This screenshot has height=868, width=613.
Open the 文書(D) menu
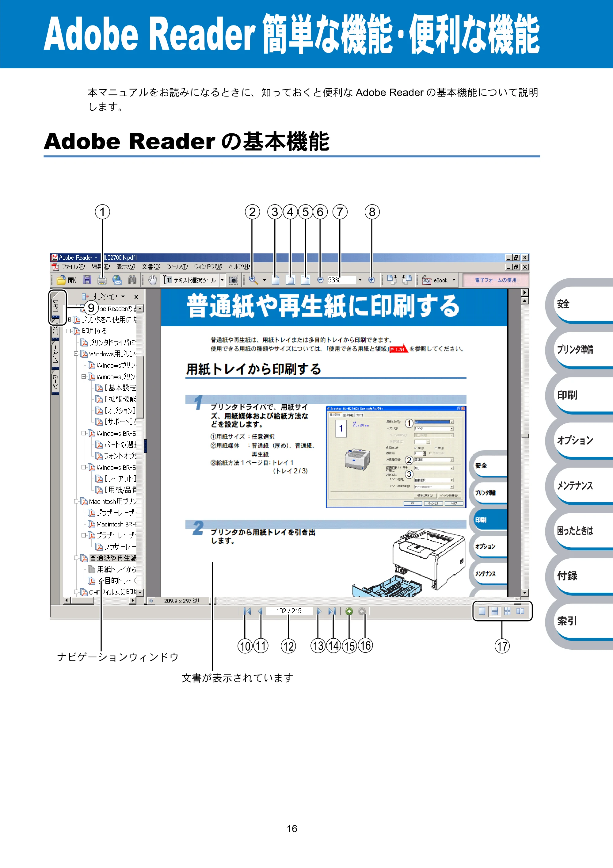click(151, 266)
